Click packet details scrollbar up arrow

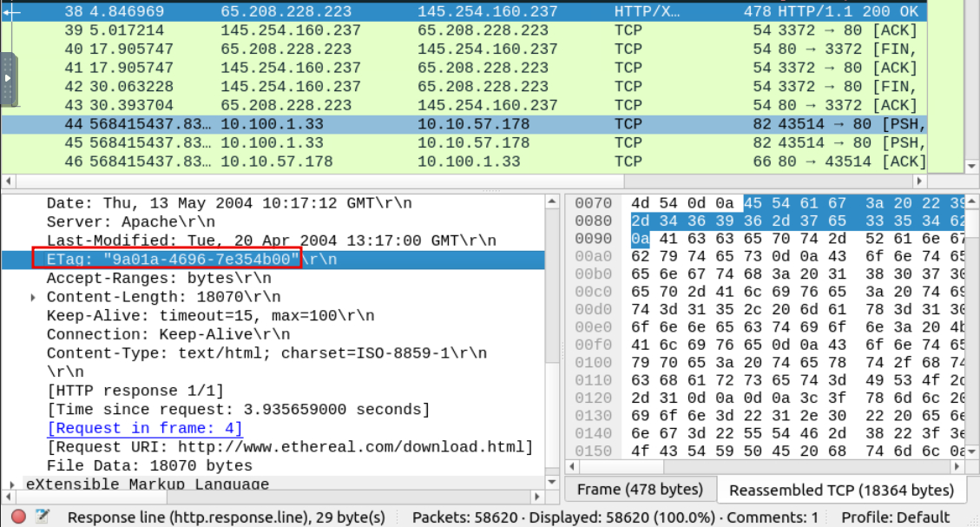click(x=552, y=201)
